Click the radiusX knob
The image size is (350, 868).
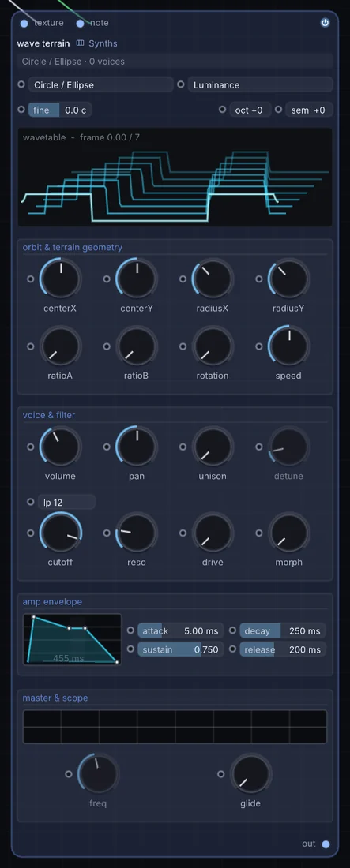213,279
